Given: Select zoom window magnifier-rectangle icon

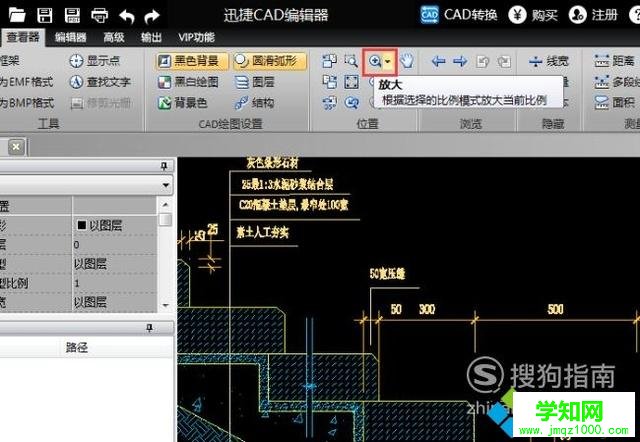Looking at the screenshot, I should point(351,61).
